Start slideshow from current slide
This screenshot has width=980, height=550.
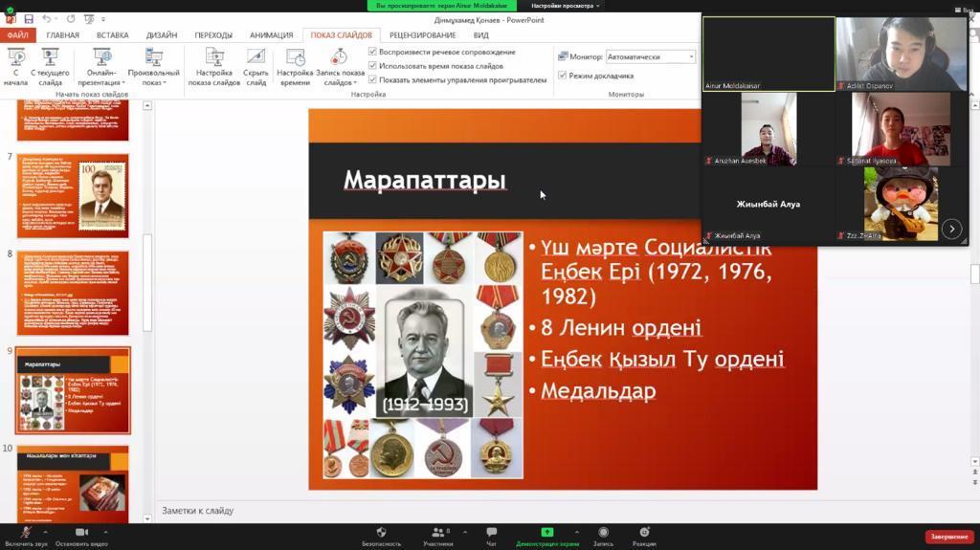[x=50, y=65]
